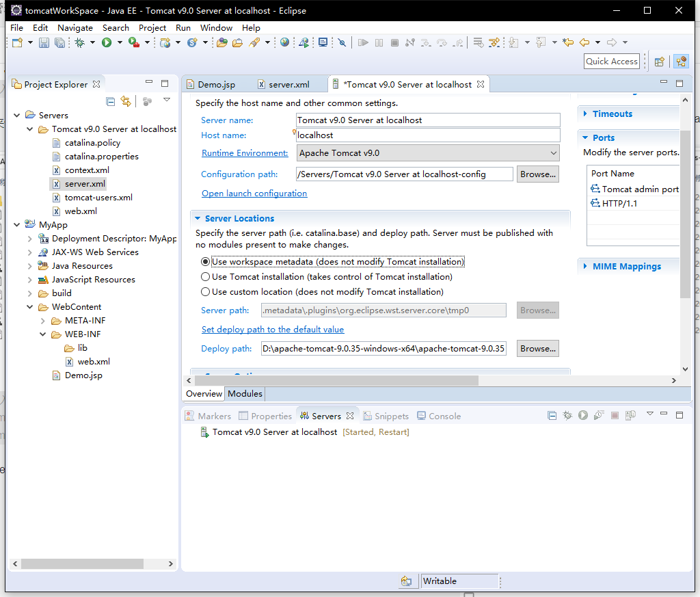Image resolution: width=700 pixels, height=597 pixels.
Task: Publish to the server from Servers view
Action: 630,415
